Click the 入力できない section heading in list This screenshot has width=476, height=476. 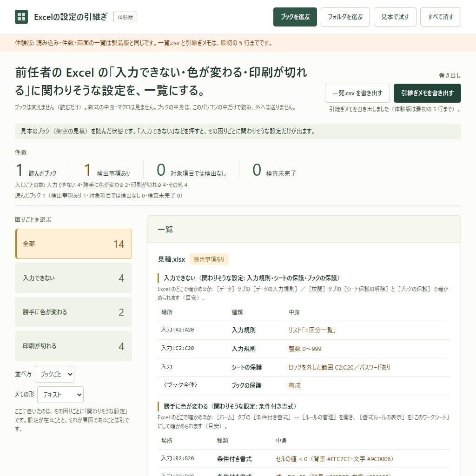tap(251, 278)
